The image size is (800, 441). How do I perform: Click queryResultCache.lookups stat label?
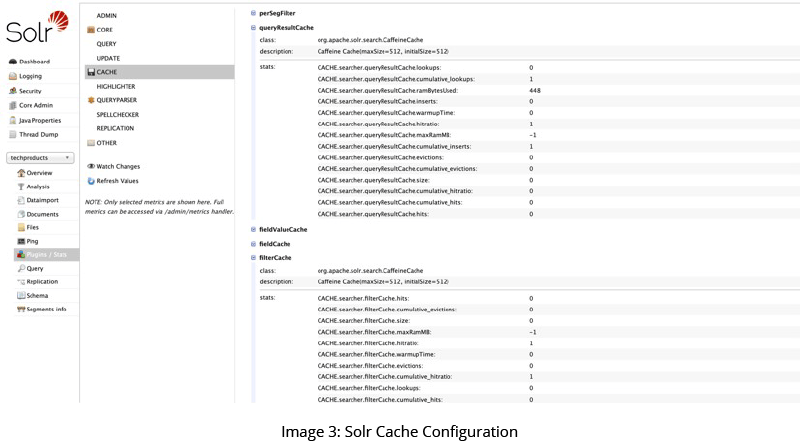coord(380,68)
